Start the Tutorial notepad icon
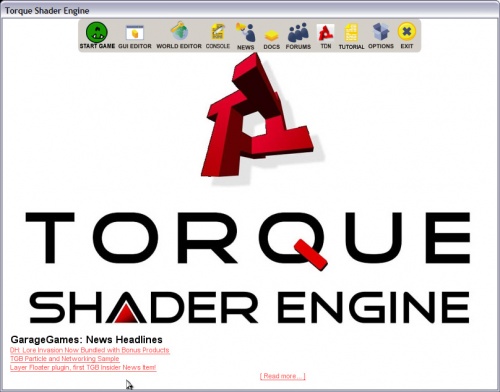This screenshot has width=500, height=392. coord(351,32)
